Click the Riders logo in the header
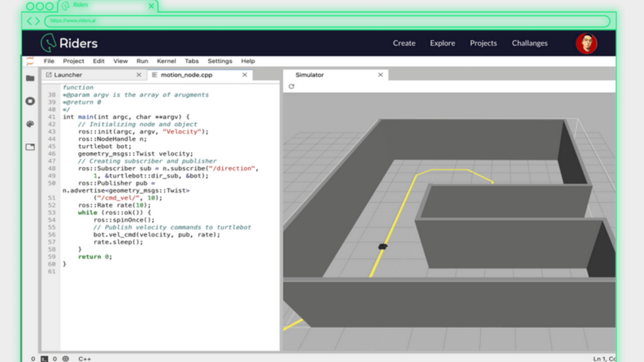644x362 pixels. [x=69, y=43]
